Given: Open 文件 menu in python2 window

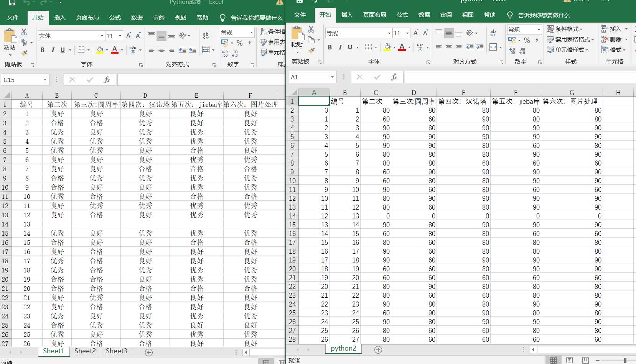Looking at the screenshot, I should pos(300,15).
